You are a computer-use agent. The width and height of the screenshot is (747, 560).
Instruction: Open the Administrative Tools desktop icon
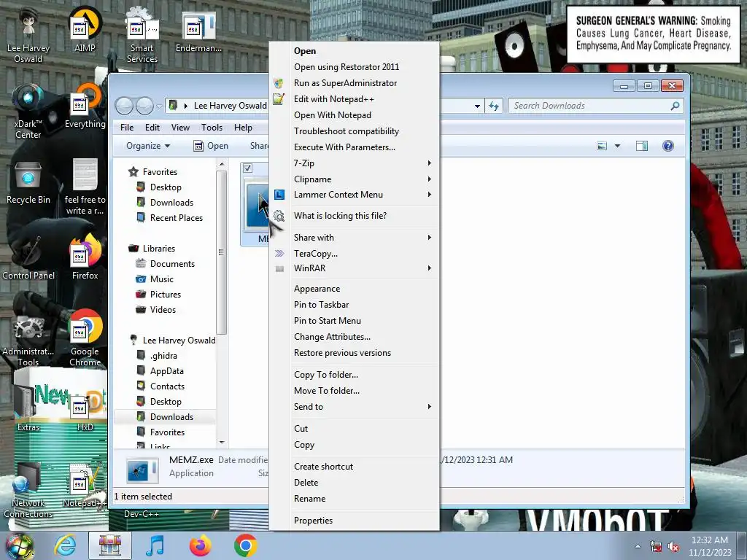tap(28, 340)
